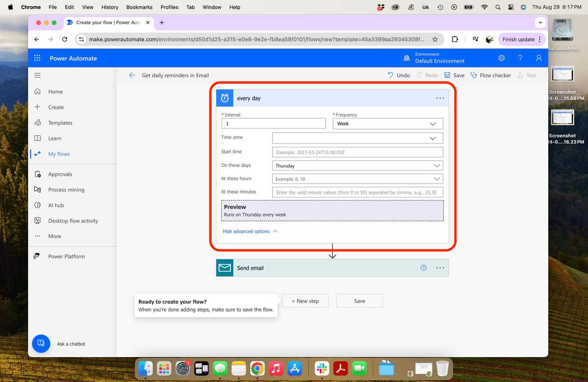
Task: Open the Help question mark icon
Action: point(520,58)
